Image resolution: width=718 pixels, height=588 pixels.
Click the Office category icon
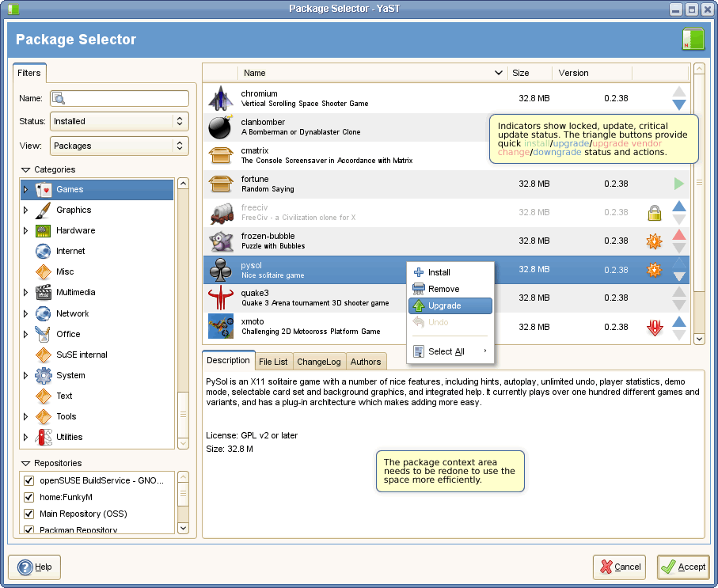pyautogui.click(x=43, y=334)
